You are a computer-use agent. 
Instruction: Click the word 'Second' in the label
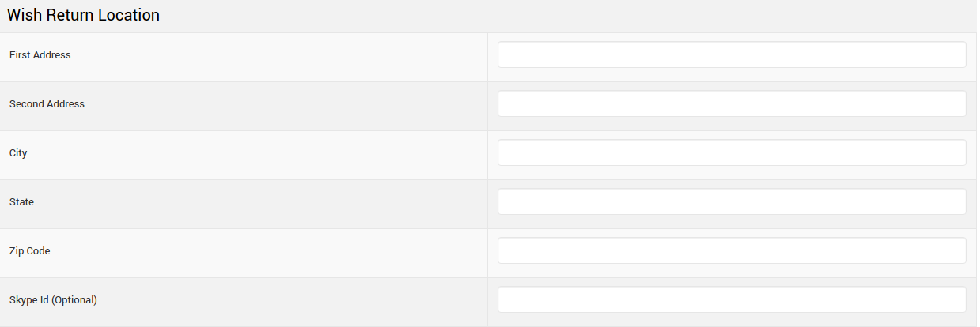26,104
